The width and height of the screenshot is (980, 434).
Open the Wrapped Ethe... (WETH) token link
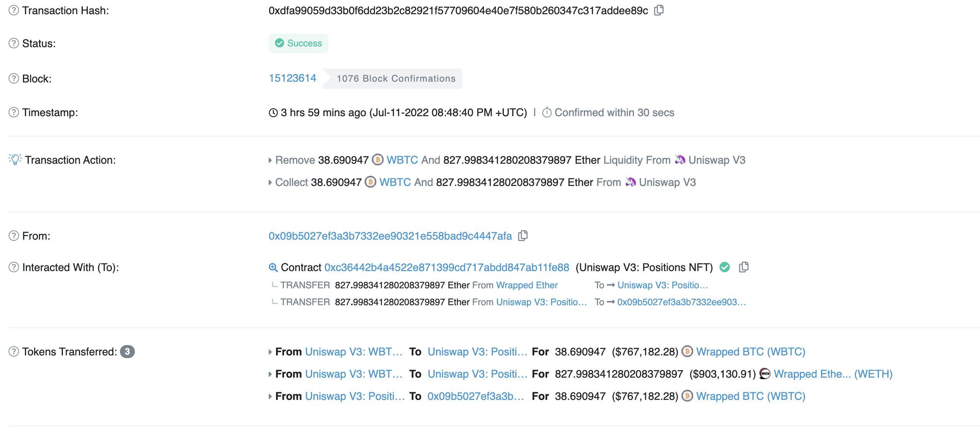coord(833,374)
